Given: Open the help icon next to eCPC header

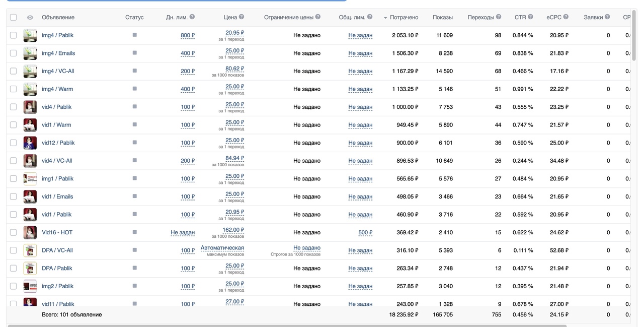Looking at the screenshot, I should pyautogui.click(x=566, y=17).
